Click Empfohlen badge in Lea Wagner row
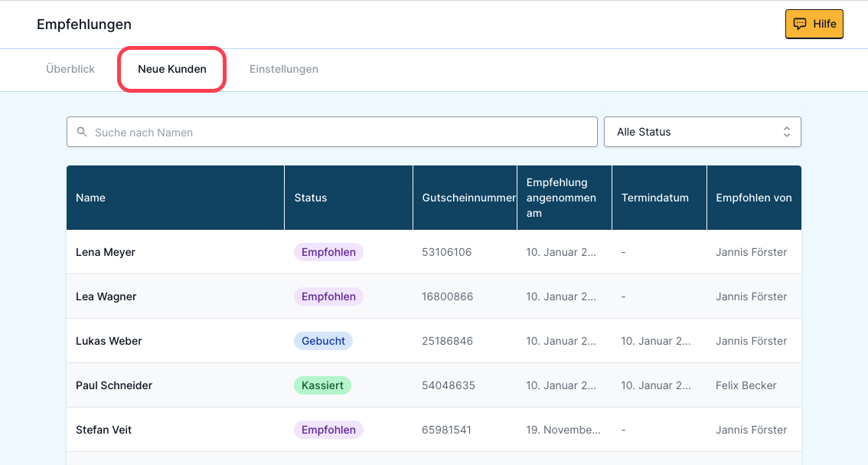 [x=328, y=296]
